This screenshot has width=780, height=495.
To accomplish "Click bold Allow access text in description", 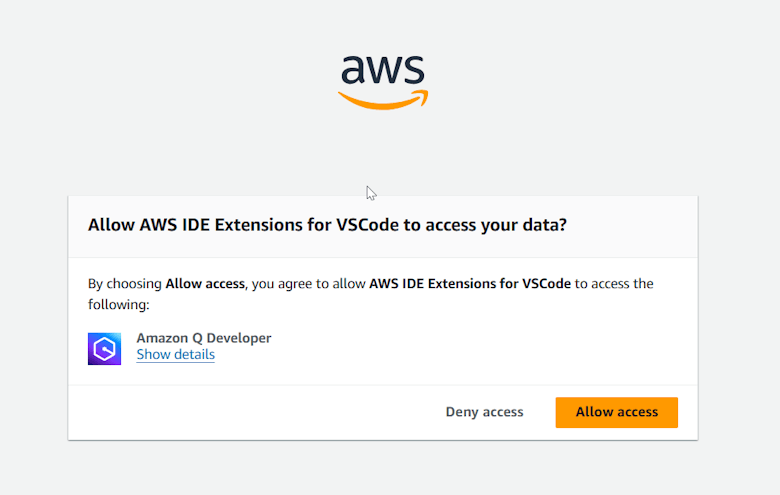I will point(205,284).
